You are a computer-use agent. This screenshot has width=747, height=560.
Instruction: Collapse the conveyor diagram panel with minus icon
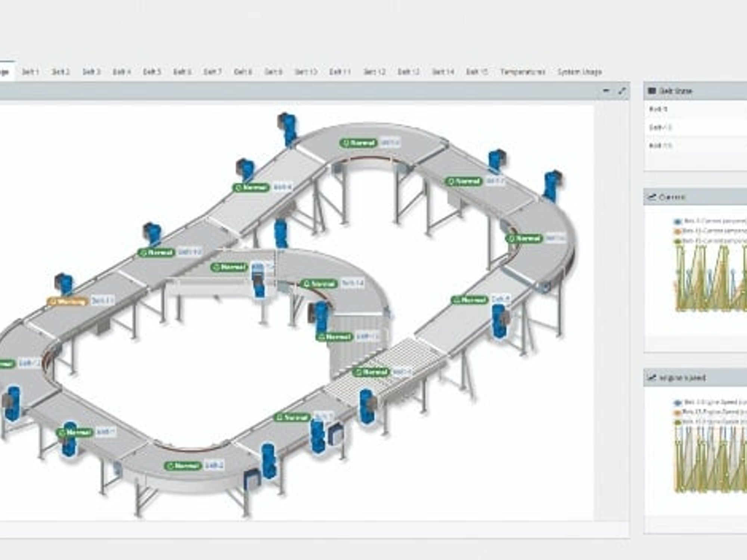(606, 91)
